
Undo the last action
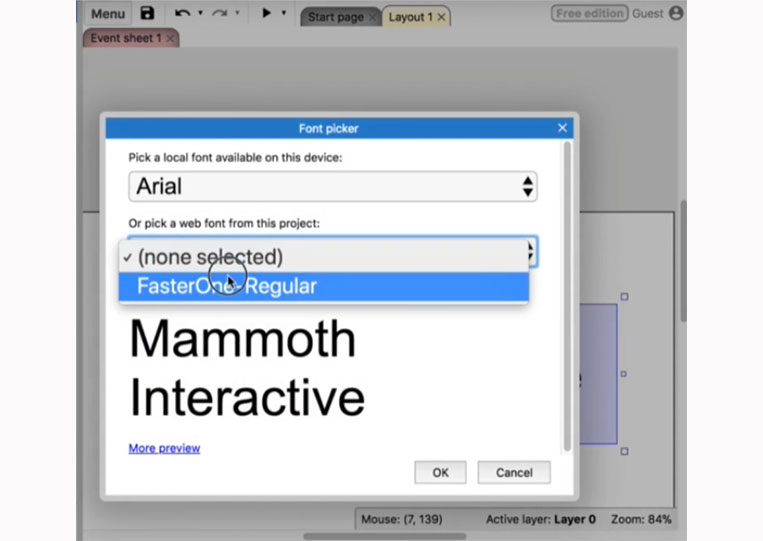[x=182, y=13]
